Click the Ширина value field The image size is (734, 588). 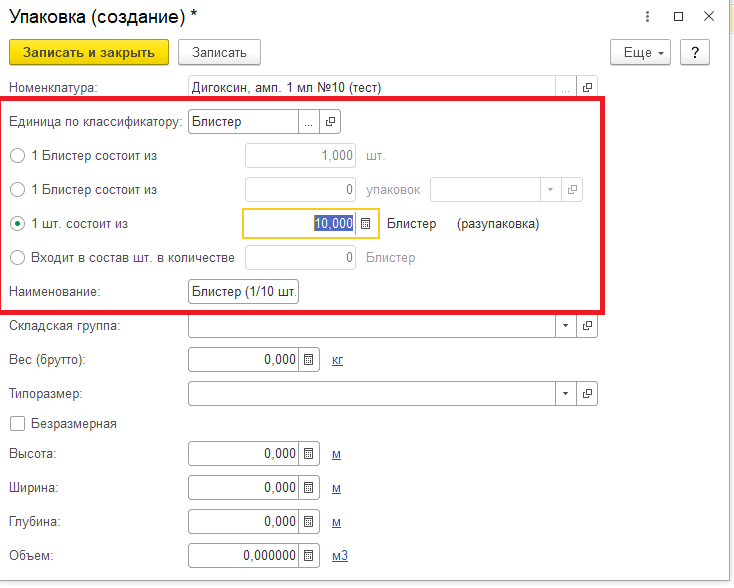coord(243,488)
